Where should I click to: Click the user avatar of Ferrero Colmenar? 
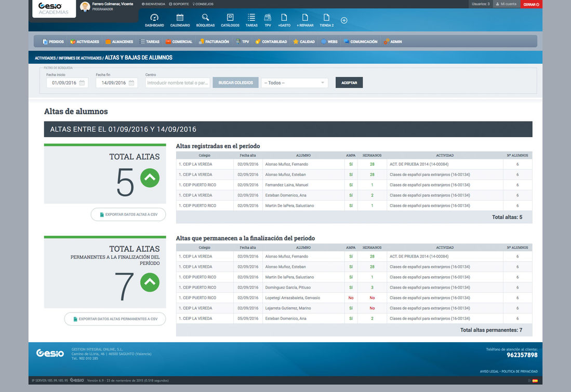[x=85, y=7]
